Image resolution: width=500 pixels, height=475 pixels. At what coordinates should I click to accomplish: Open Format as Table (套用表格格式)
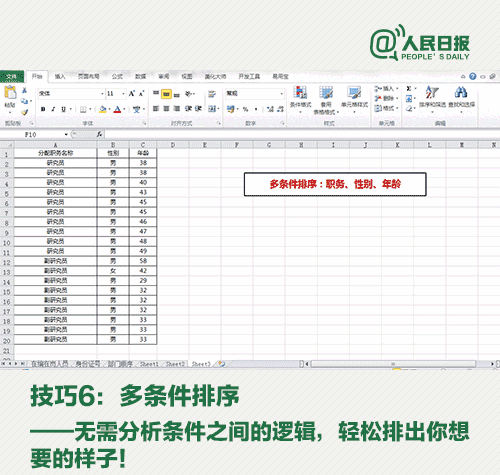(x=326, y=100)
